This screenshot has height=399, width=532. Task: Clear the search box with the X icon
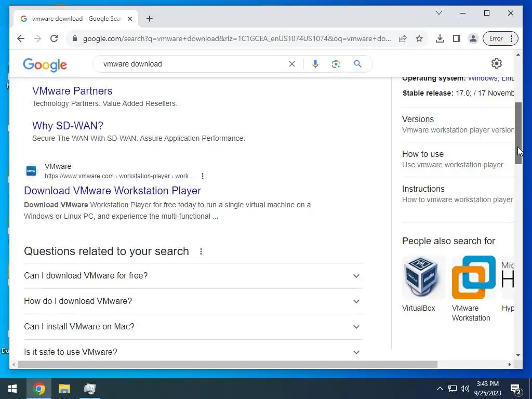(292, 64)
